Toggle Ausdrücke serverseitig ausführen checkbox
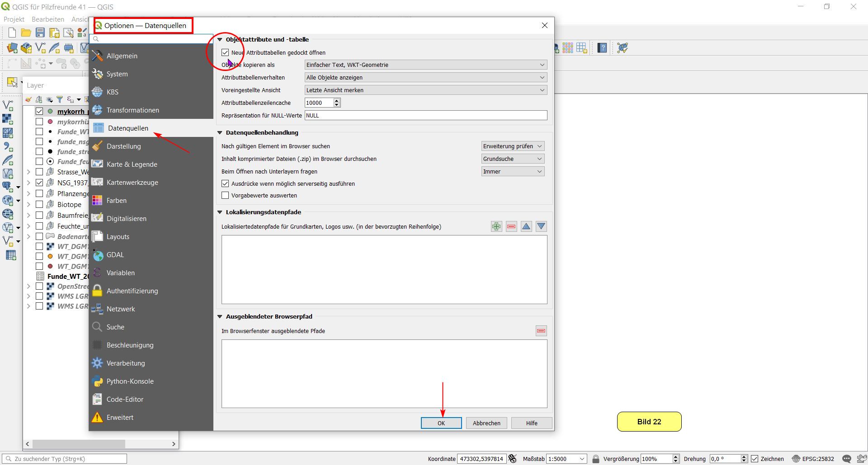Viewport: 868px width, 465px height. tap(225, 184)
